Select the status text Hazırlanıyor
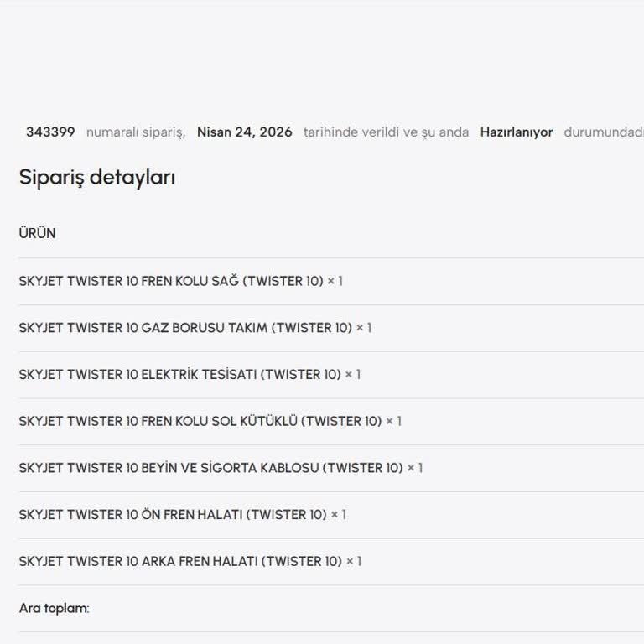644x644 pixels. tap(517, 132)
